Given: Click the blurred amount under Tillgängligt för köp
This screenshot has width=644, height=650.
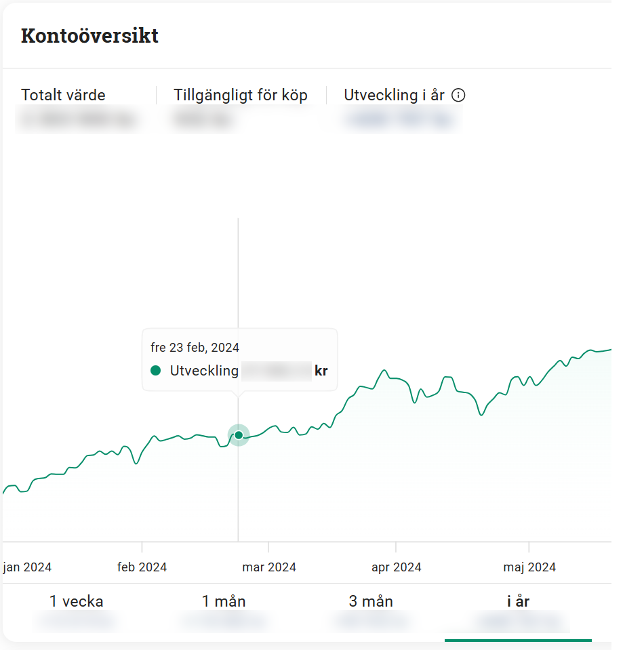Looking at the screenshot, I should [203, 121].
